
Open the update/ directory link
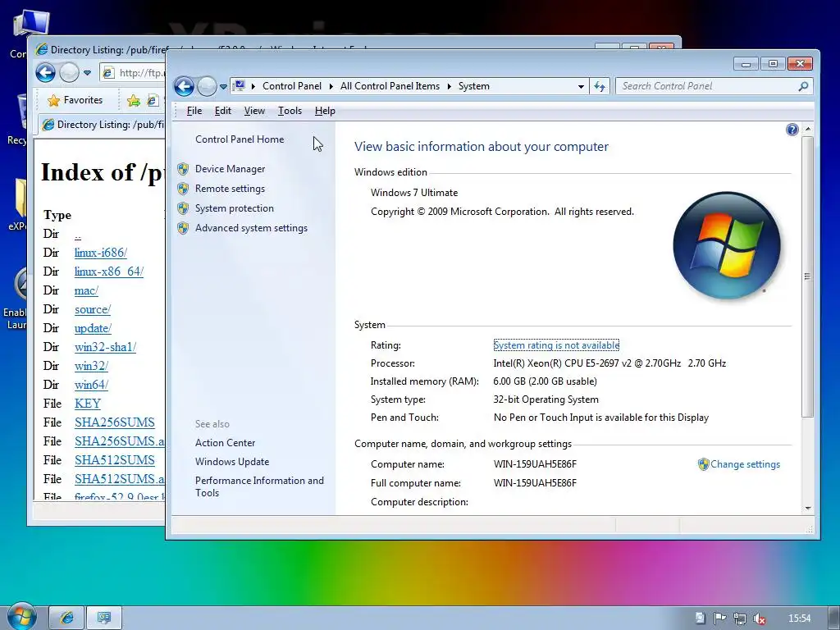point(93,328)
